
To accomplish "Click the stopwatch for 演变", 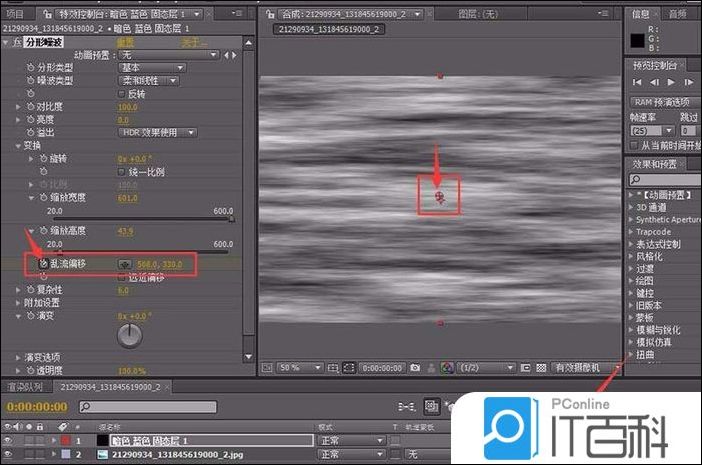I will [30, 316].
